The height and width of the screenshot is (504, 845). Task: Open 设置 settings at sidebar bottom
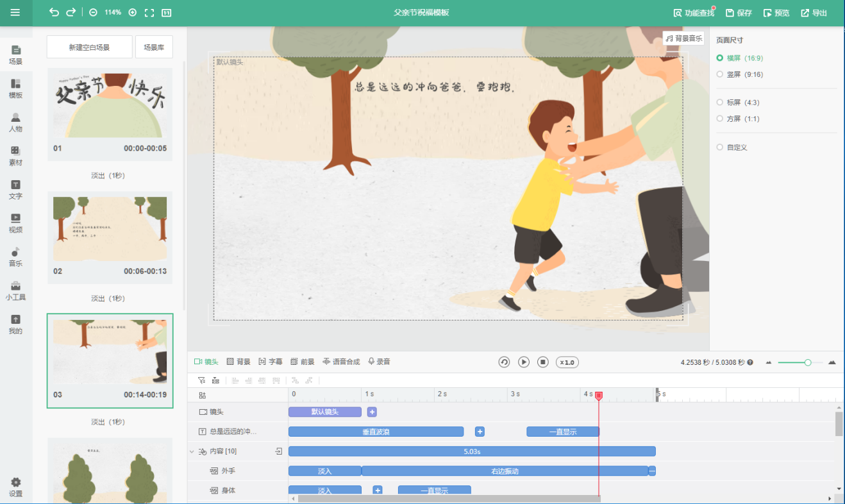(16, 487)
